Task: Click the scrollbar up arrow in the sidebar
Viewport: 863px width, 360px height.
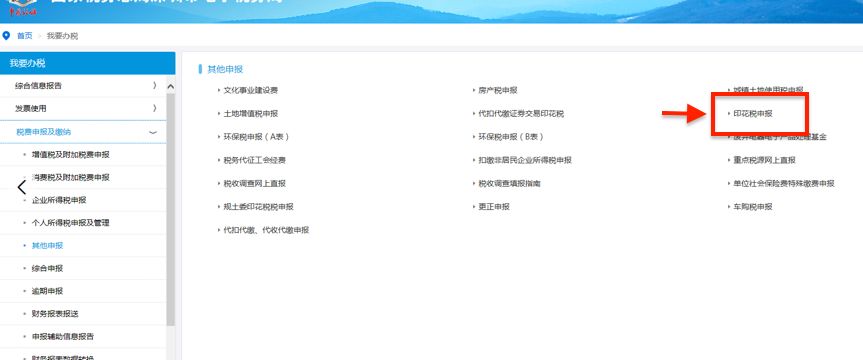Action: click(170, 86)
